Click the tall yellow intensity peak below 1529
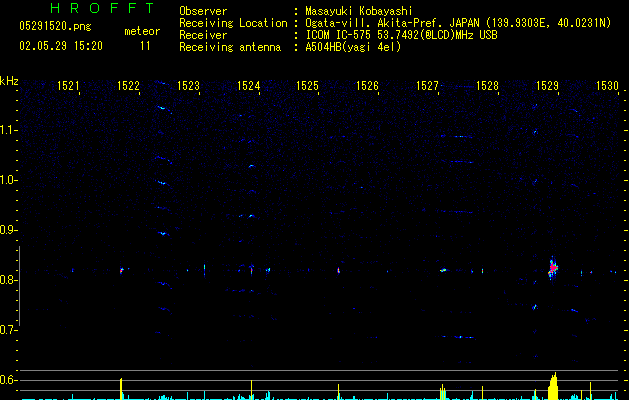629x400 pixels. [553, 386]
